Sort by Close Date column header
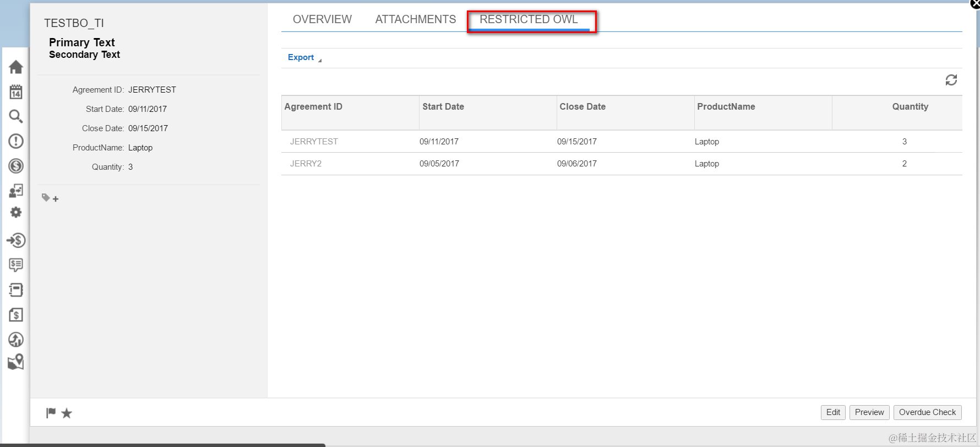 click(625, 113)
